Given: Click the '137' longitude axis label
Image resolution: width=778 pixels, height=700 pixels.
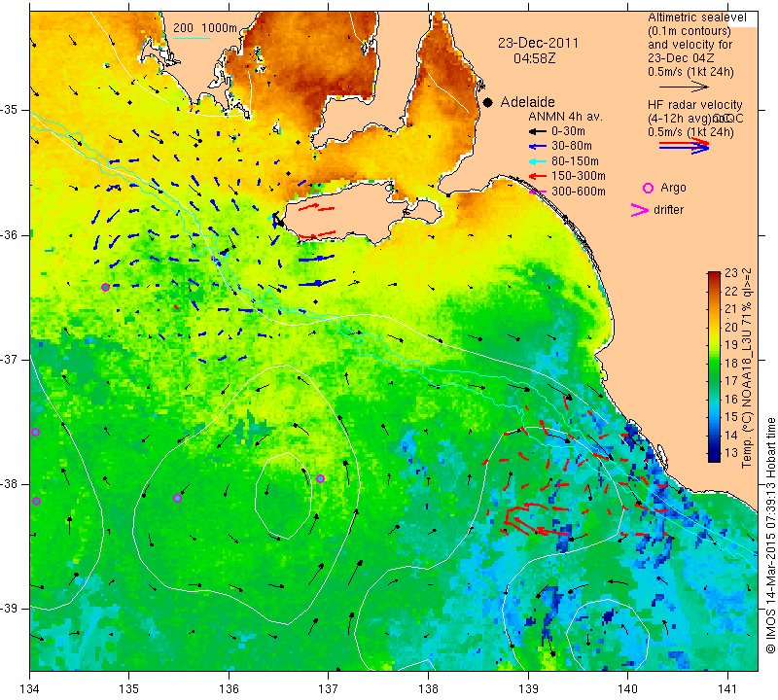Looking at the screenshot, I should pyautogui.click(x=329, y=689).
